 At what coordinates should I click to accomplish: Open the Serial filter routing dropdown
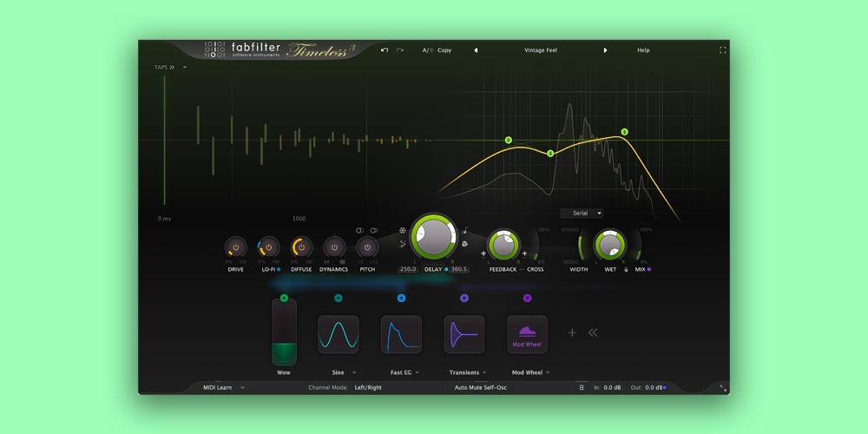[582, 213]
